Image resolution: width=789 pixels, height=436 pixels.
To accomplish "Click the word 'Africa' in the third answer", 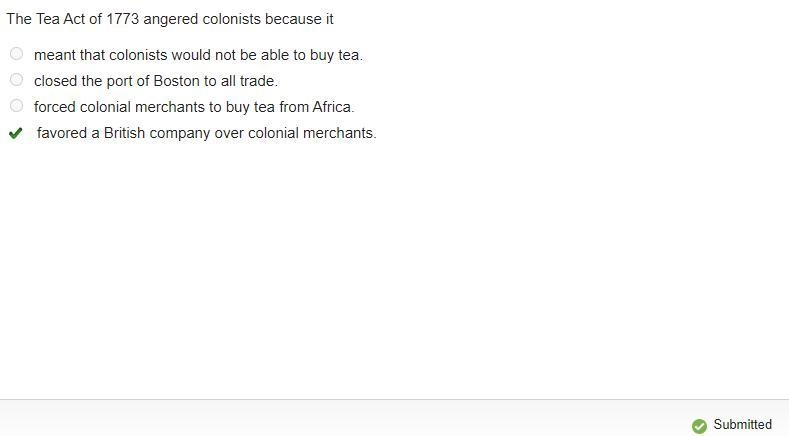I will point(333,107).
